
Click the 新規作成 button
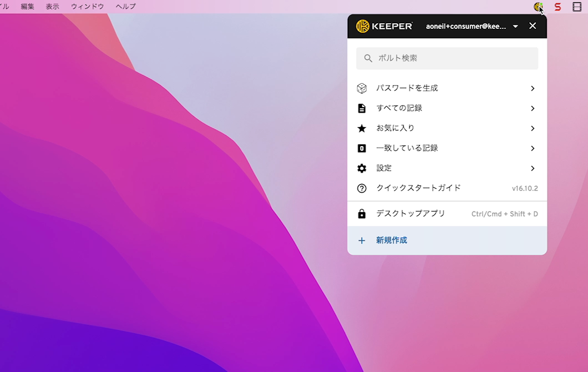[x=391, y=240]
